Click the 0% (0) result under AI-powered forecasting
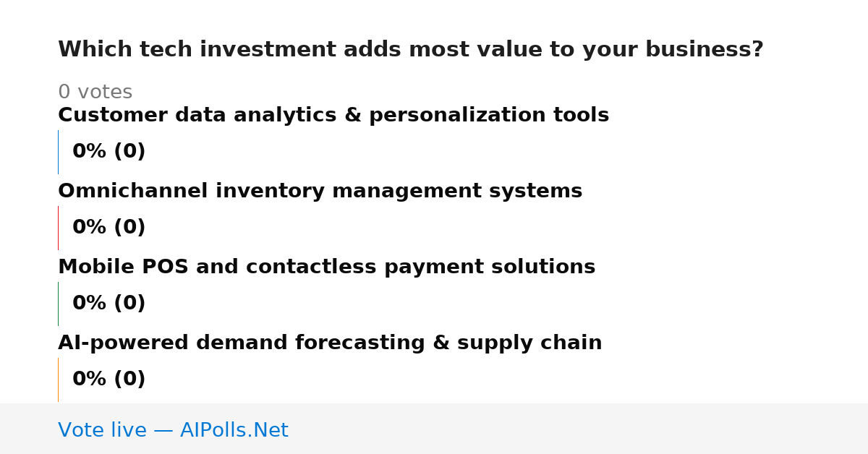This screenshot has height=454, width=868. pyautogui.click(x=109, y=380)
